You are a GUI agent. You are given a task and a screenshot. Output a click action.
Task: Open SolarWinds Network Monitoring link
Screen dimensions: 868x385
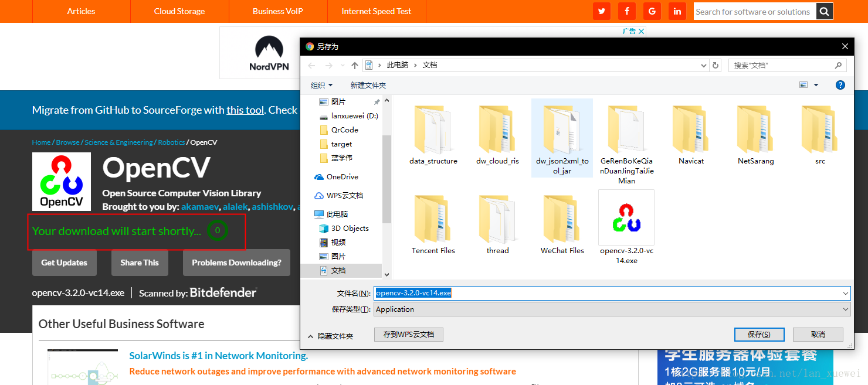[x=218, y=356]
